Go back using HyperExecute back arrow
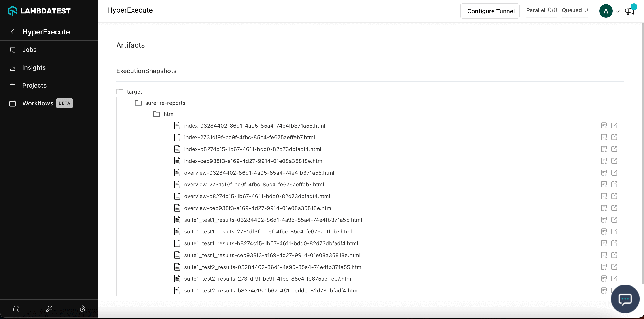Screen dimensions: 644x319 (12, 32)
